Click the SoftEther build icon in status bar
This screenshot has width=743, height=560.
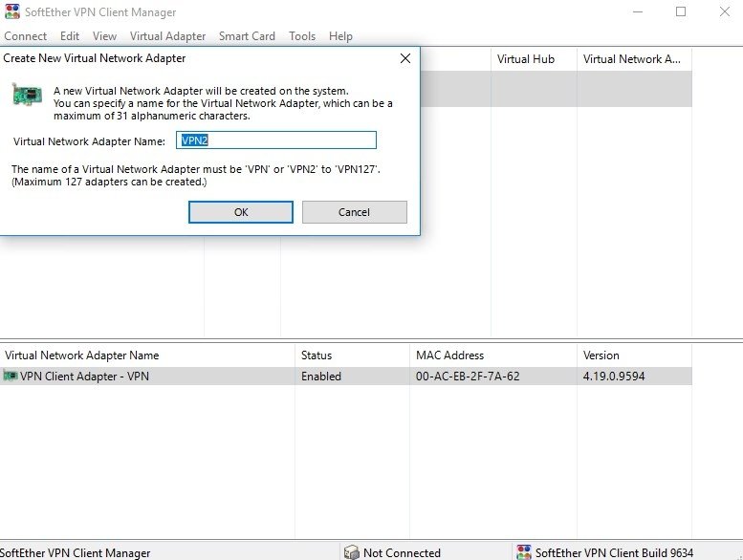[524, 552]
